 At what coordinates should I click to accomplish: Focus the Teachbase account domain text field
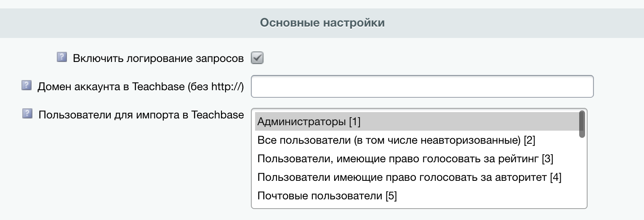(422, 86)
